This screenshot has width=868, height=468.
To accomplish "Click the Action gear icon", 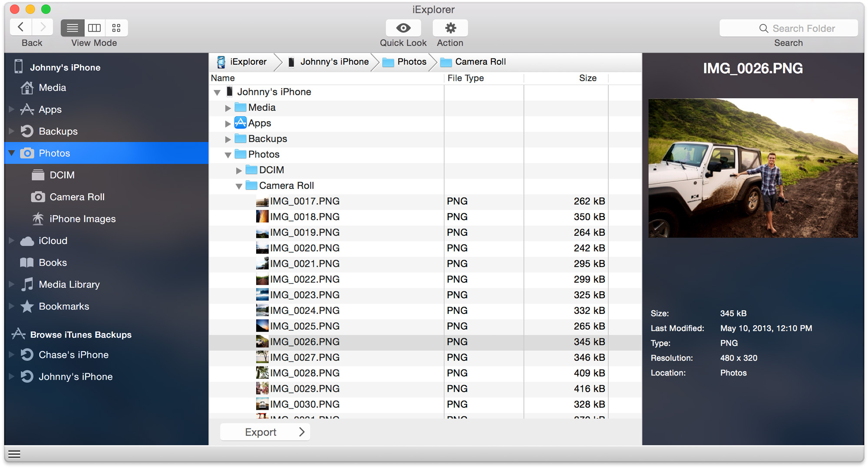I will point(450,28).
